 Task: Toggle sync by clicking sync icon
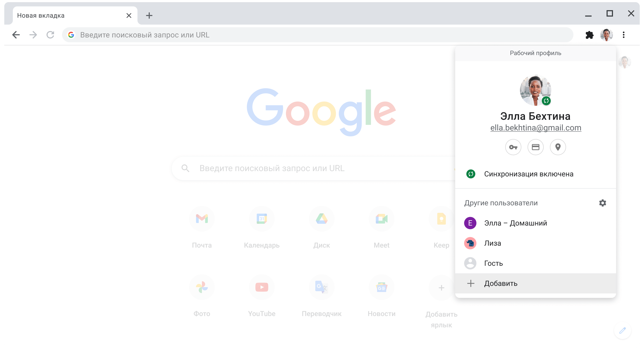[470, 174]
